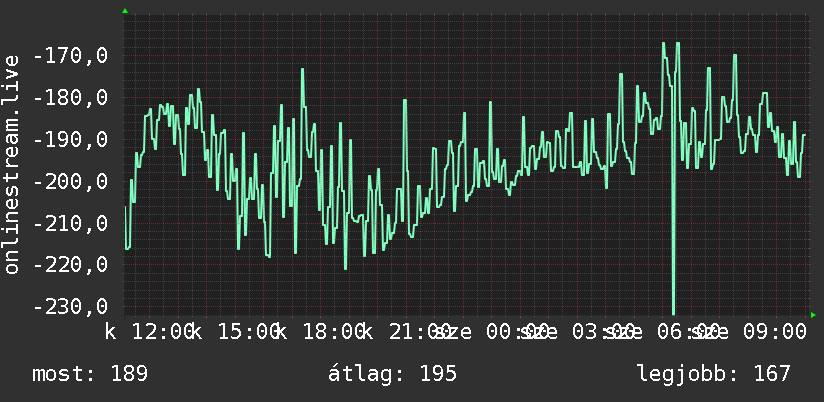Click the 03:00 time axis label
The height and width of the screenshot is (402, 824).
(603, 332)
